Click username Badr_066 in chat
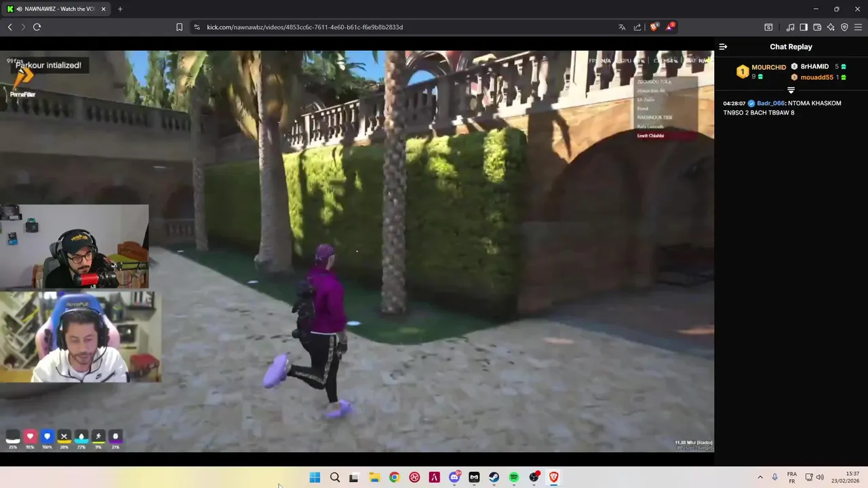This screenshot has height=488, width=868. pyautogui.click(x=770, y=103)
